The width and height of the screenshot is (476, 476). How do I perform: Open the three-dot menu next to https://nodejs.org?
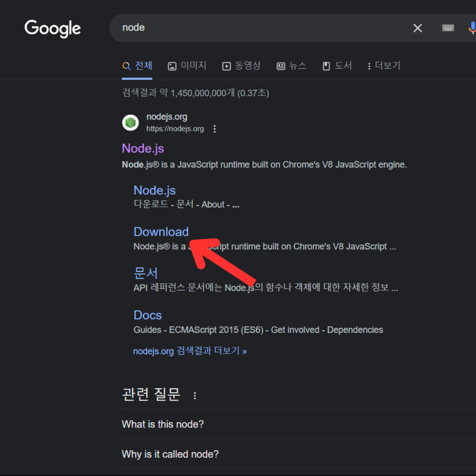[215, 129]
